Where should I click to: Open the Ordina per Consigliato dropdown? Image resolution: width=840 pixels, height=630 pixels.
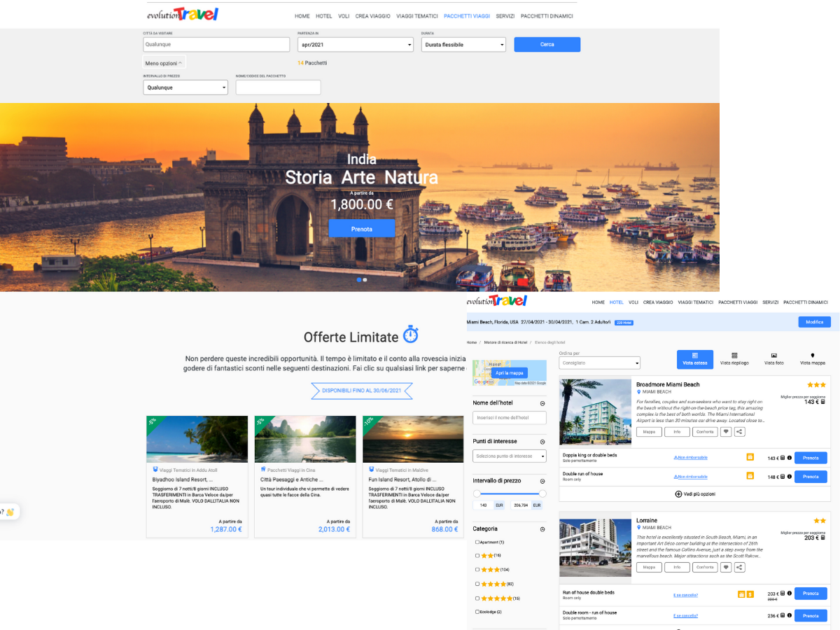(599, 363)
